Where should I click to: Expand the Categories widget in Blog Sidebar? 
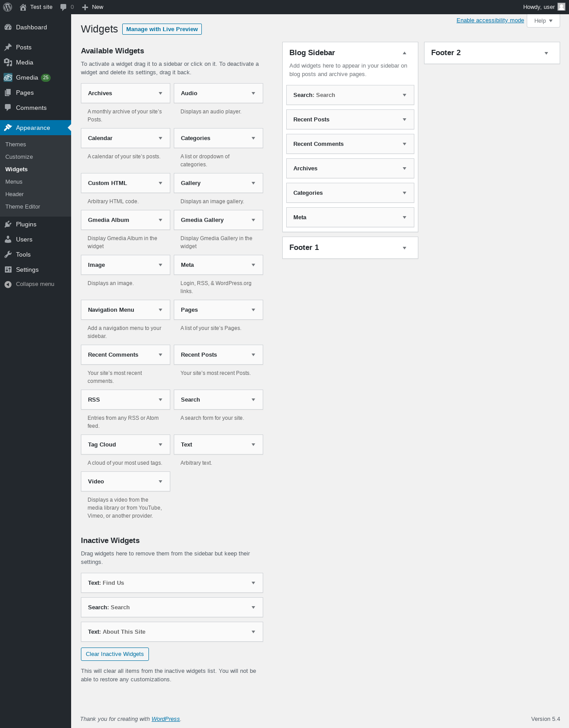coord(405,193)
